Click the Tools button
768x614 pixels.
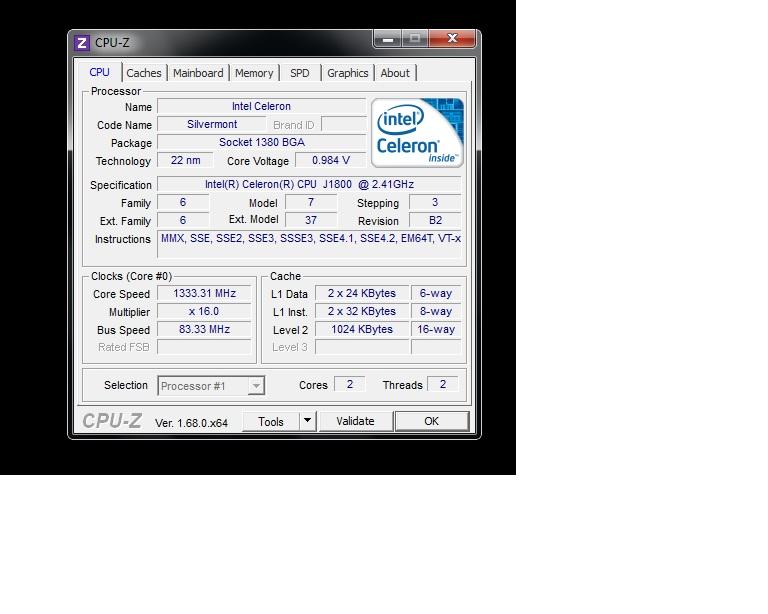click(x=271, y=422)
